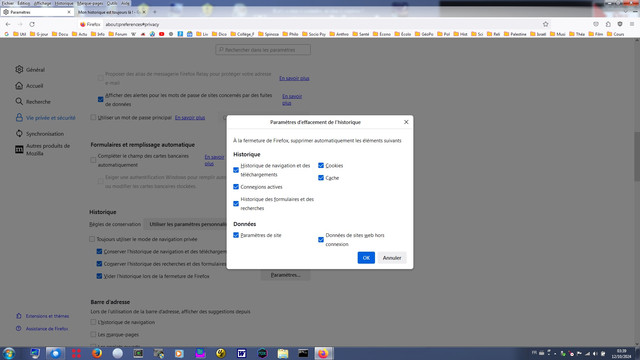
Task: Open Extensions et thèmes link
Action: tap(42, 316)
